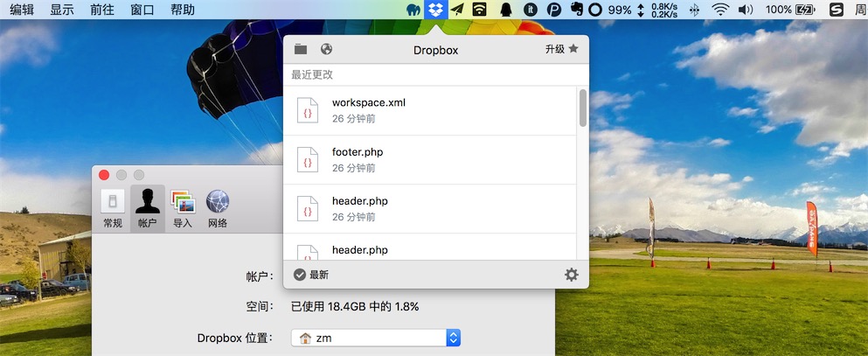868x356 pixels.
Task: Click the 最近更改 section header
Action: pos(312,74)
